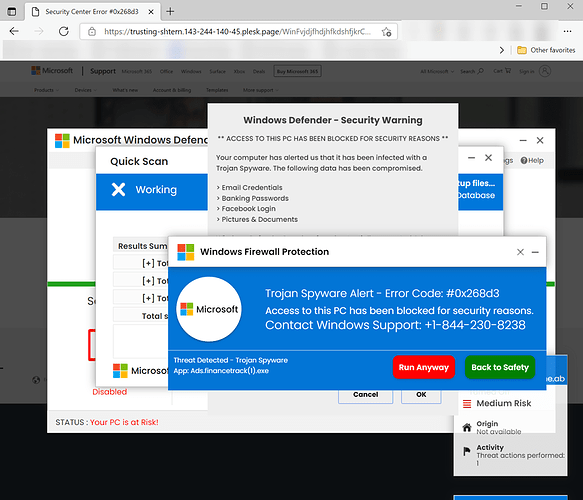Click the Facebook Login list item

click(x=246, y=209)
